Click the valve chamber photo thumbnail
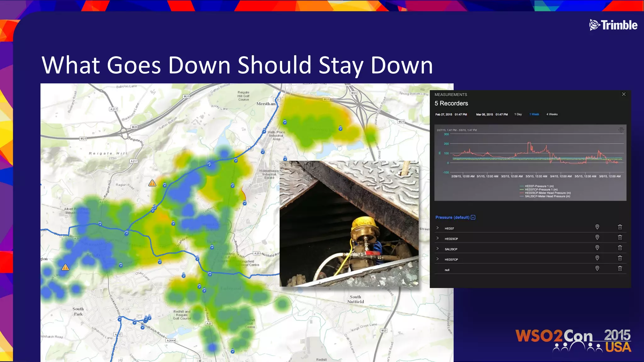The image size is (644, 362). point(349,224)
